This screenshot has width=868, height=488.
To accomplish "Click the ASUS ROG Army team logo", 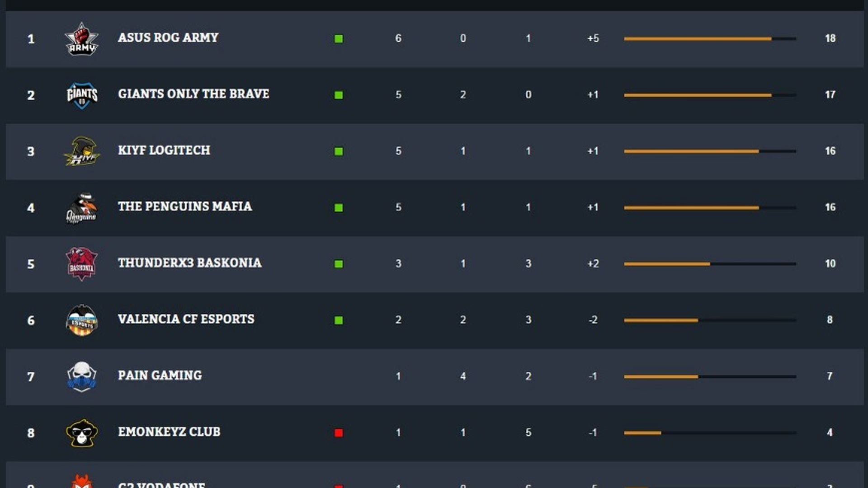I will point(81,38).
